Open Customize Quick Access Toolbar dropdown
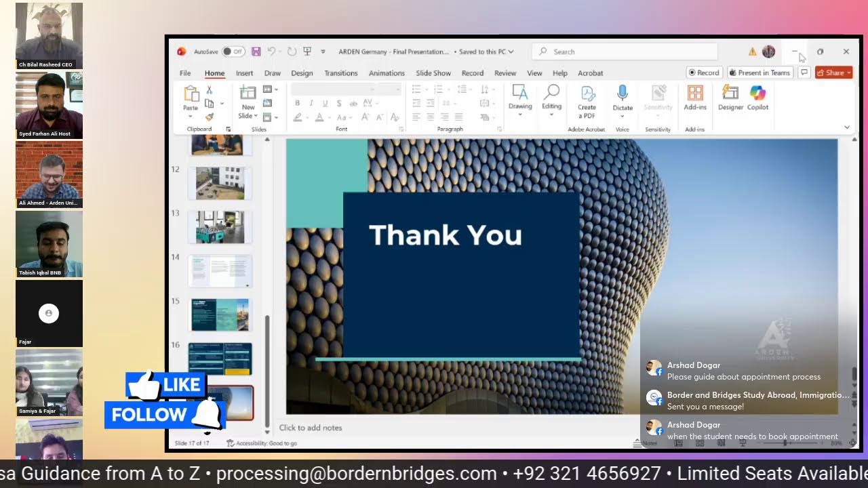The image size is (868, 488). tap(323, 52)
